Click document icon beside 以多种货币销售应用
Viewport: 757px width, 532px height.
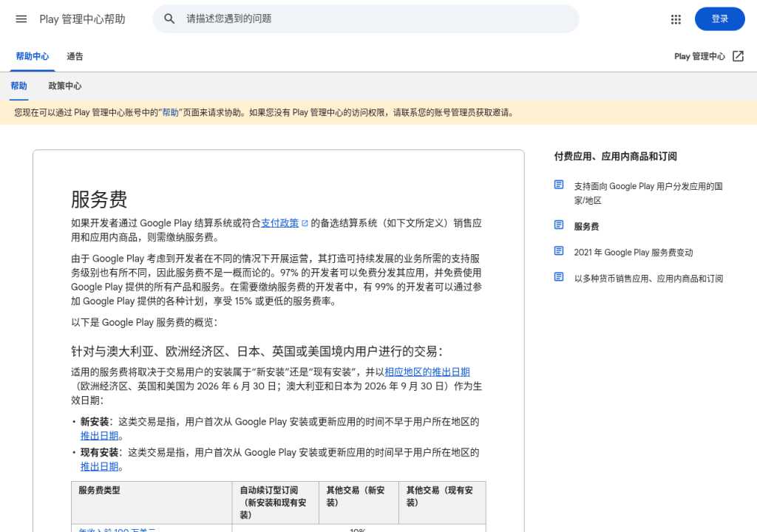[x=559, y=277]
